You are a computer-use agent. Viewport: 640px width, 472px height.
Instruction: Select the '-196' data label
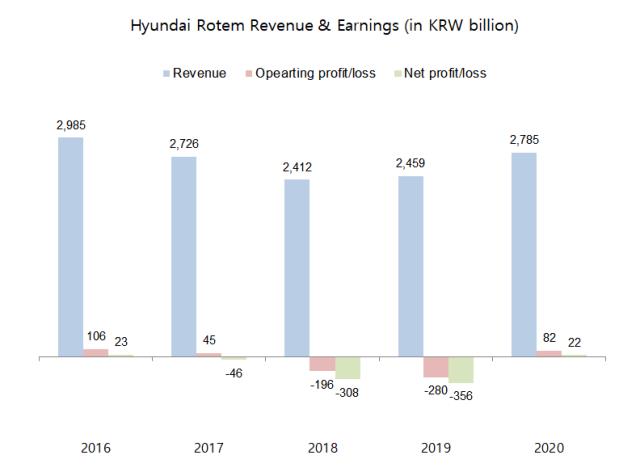pos(322,385)
